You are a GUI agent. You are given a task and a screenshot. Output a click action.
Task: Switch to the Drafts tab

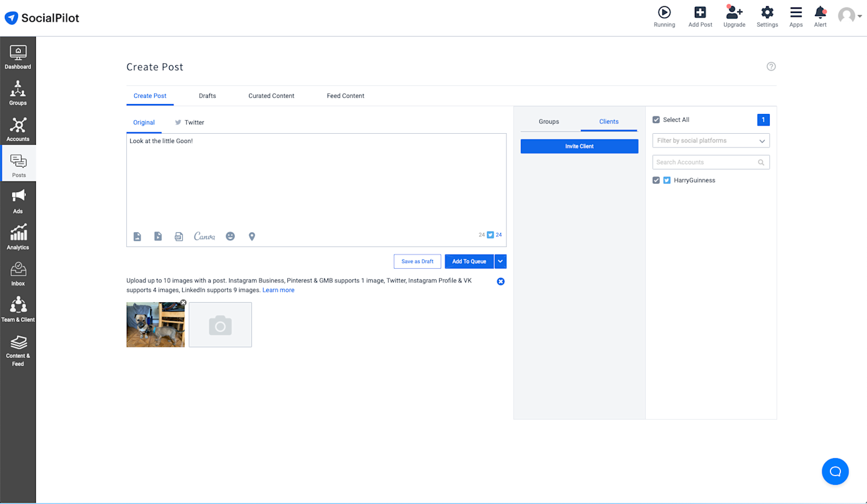[207, 96]
